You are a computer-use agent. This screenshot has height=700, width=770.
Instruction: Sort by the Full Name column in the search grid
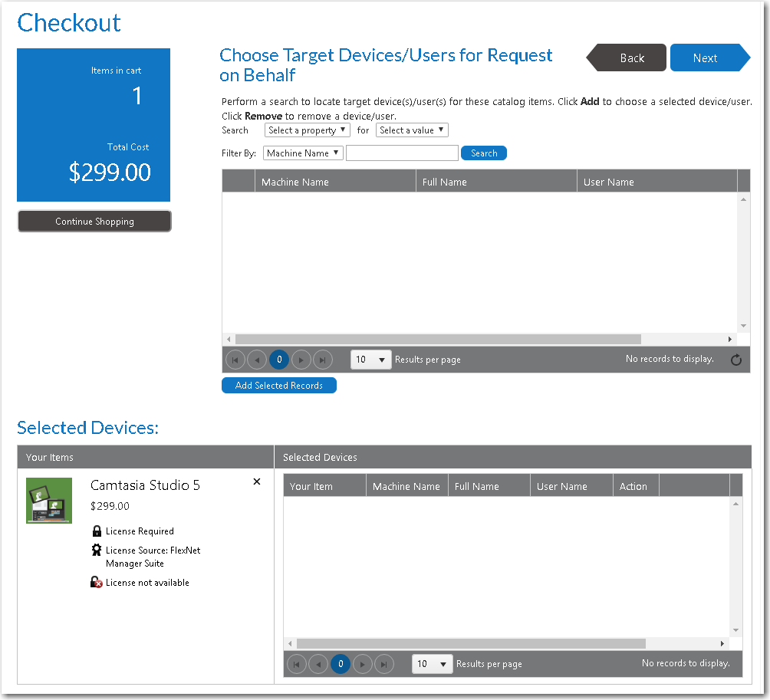pyautogui.click(x=445, y=182)
